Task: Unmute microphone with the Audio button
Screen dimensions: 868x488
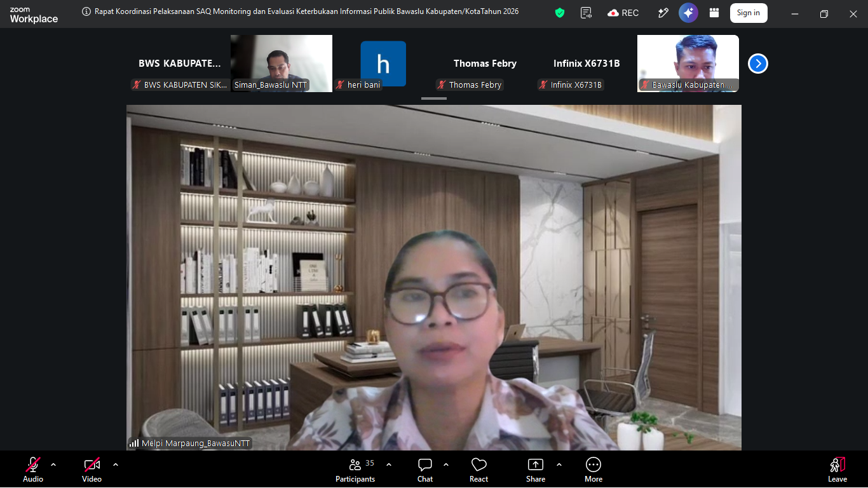Action: tap(33, 470)
